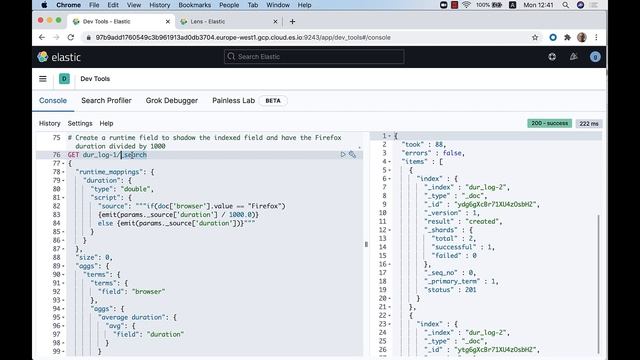Viewport: 640px width, 360px height.
Task: Open console History link
Action: point(49,123)
